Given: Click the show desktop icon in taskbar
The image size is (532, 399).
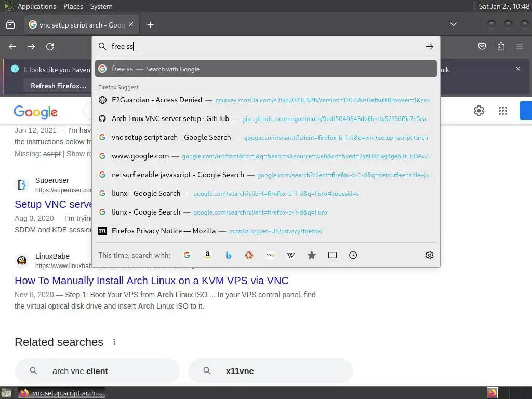Looking at the screenshot, I should point(6,393).
